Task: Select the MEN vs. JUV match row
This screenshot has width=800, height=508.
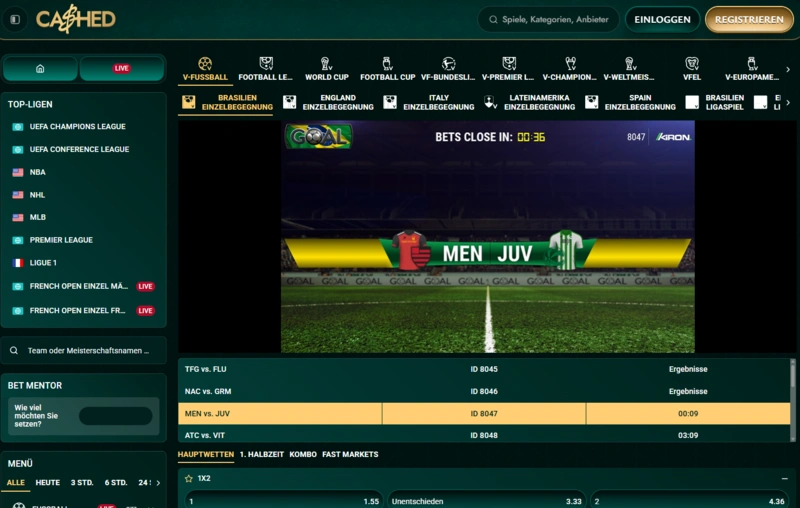Action: pos(484,414)
